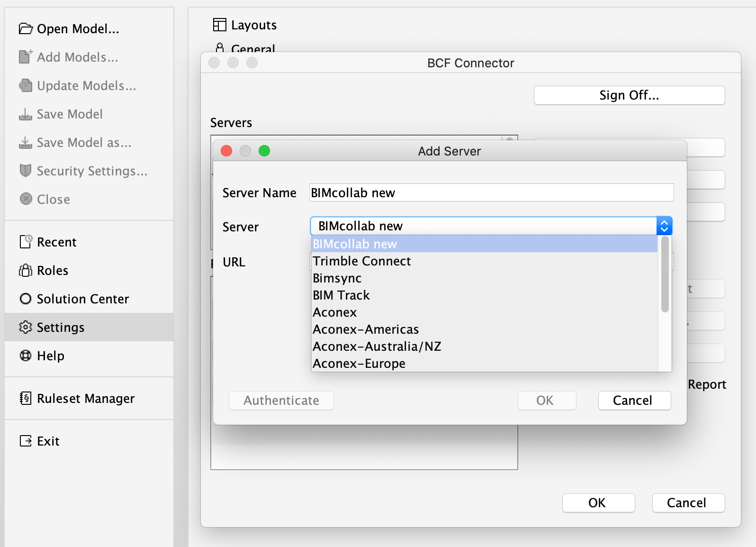756x547 pixels.
Task: Open Solution Center from the sidebar
Action: 89,299
